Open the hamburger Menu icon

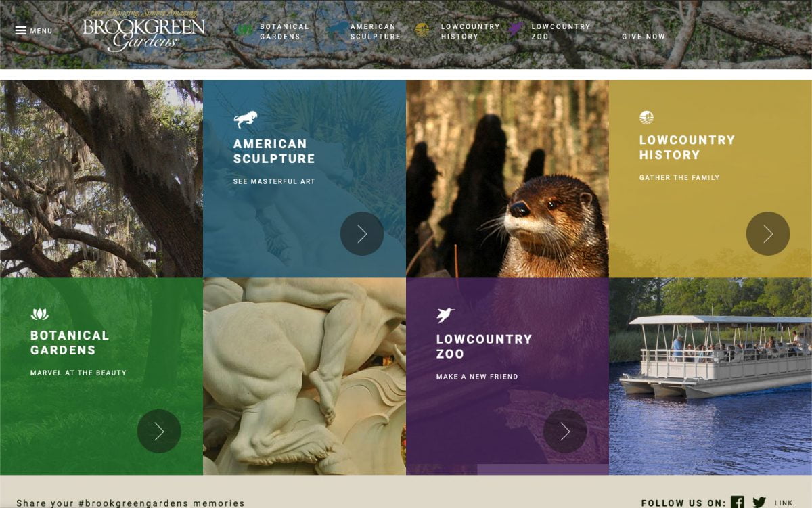(21, 31)
